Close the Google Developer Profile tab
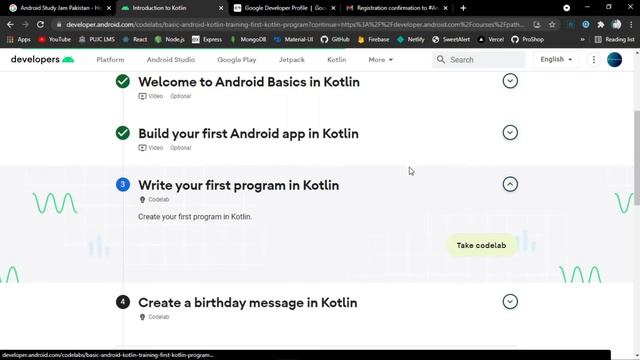 point(333,8)
